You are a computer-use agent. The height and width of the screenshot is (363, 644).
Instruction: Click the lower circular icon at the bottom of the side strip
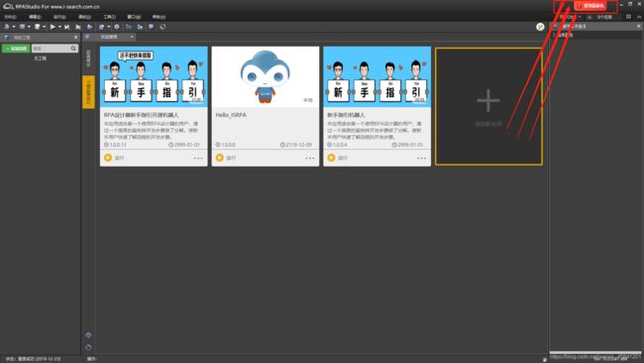pos(88,347)
